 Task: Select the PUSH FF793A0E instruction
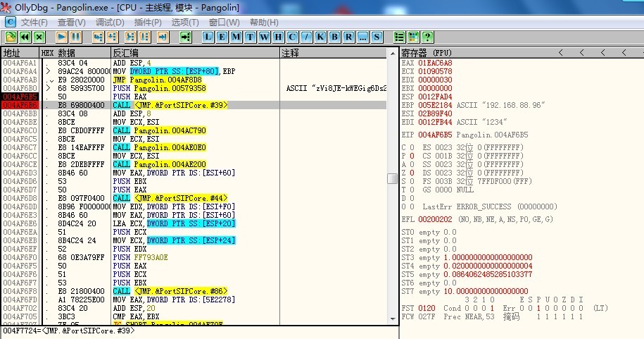[x=141, y=257]
